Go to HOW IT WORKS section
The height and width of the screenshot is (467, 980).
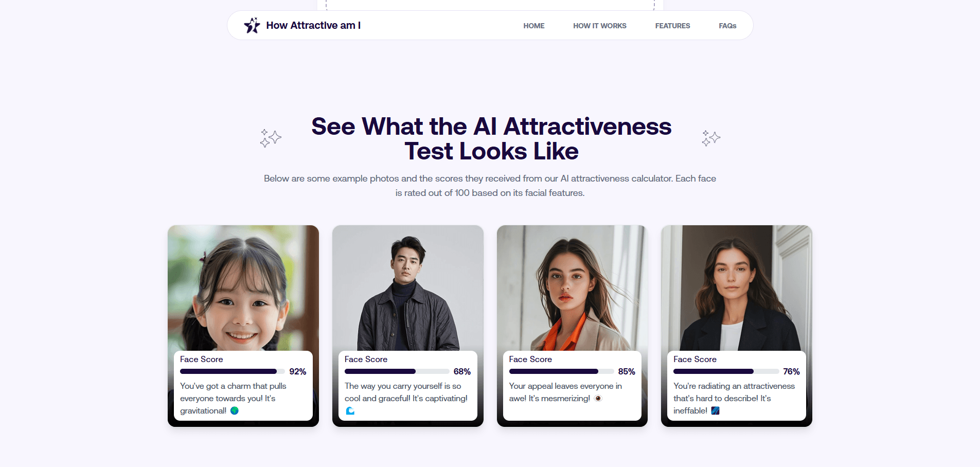[600, 26]
